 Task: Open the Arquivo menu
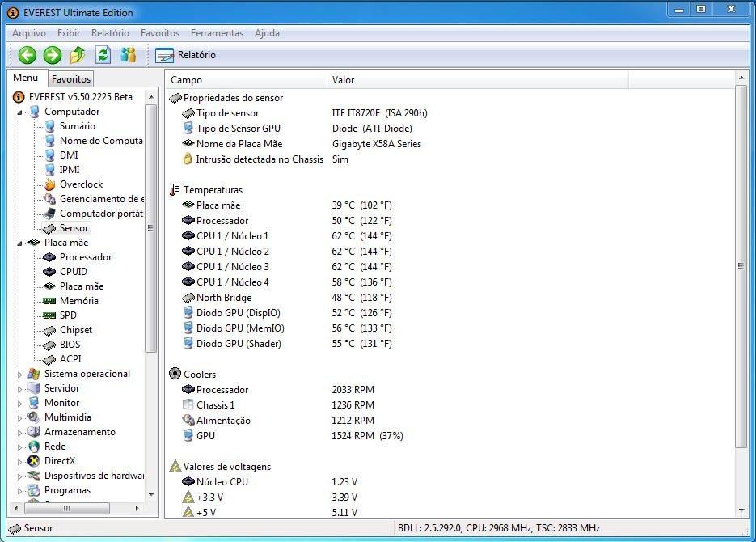[x=29, y=33]
